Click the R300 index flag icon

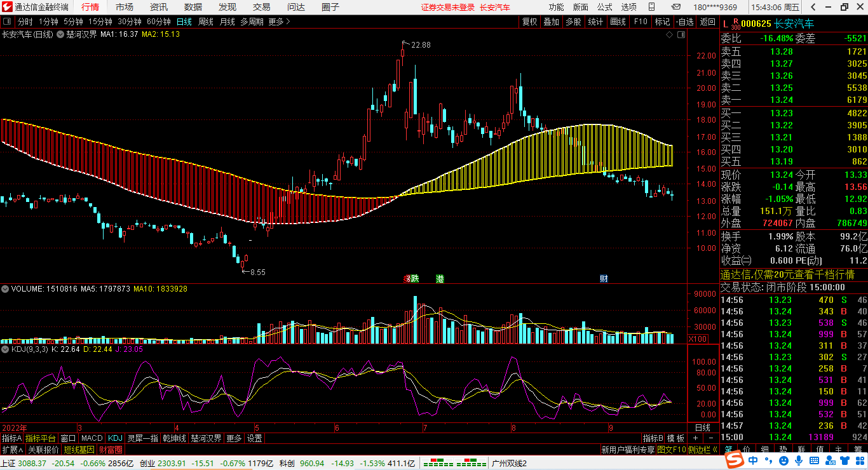click(x=735, y=23)
